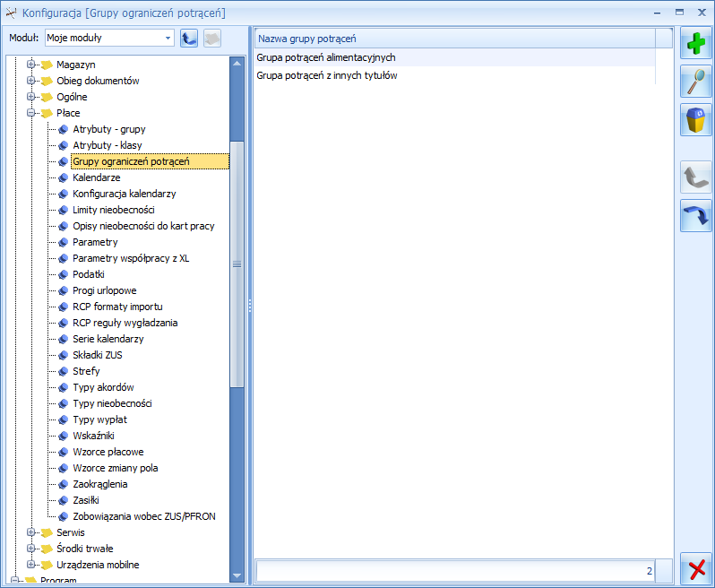715x588 pixels.
Task: Select the Atrybuty - klasy item
Action: point(108,145)
